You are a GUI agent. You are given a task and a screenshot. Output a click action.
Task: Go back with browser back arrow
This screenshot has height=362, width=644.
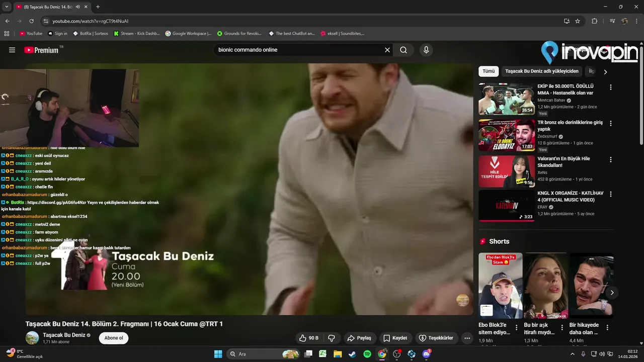pyautogui.click(x=7, y=21)
